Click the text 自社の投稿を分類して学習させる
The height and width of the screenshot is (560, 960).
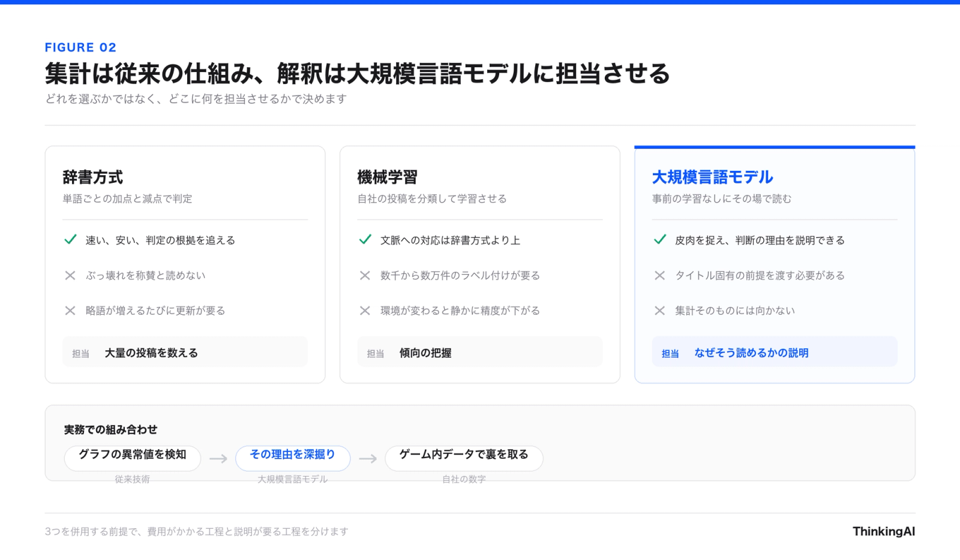[x=432, y=198]
